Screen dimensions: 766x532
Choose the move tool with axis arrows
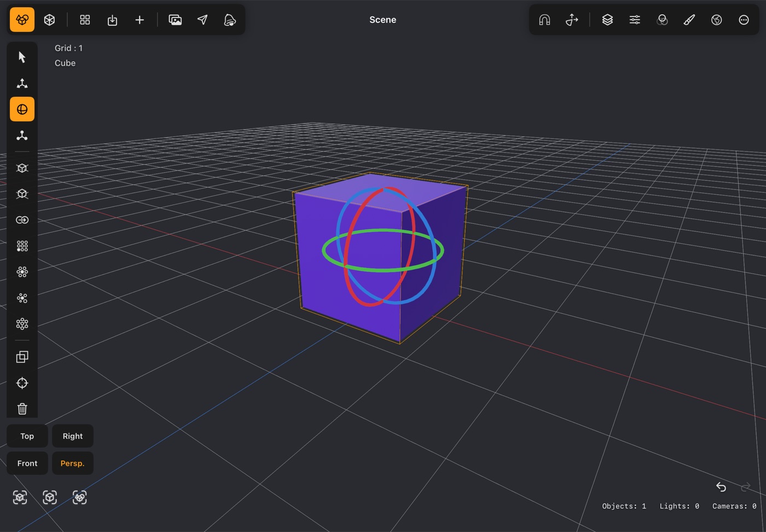click(22, 83)
